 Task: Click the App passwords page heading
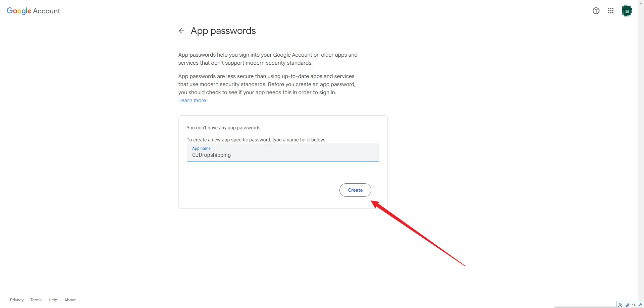[223, 31]
